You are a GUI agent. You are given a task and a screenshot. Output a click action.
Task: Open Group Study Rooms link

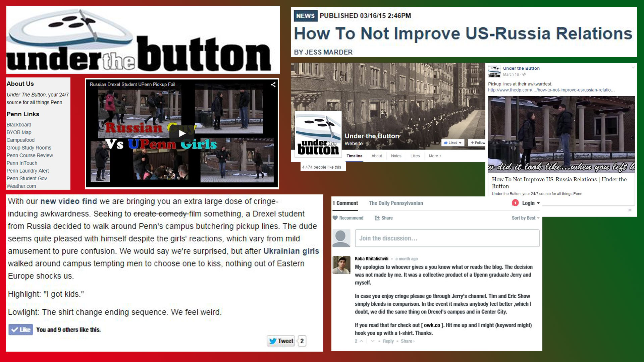[29, 148]
